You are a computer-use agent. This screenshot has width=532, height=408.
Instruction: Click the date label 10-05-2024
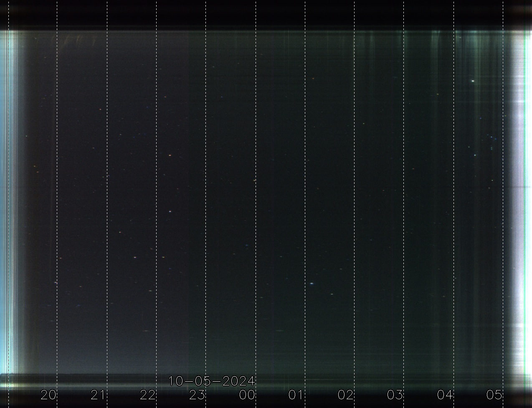212,381
